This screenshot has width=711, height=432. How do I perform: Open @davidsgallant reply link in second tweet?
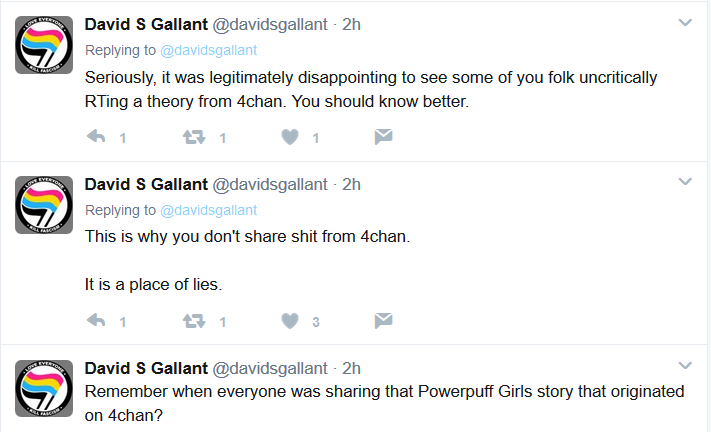click(209, 210)
